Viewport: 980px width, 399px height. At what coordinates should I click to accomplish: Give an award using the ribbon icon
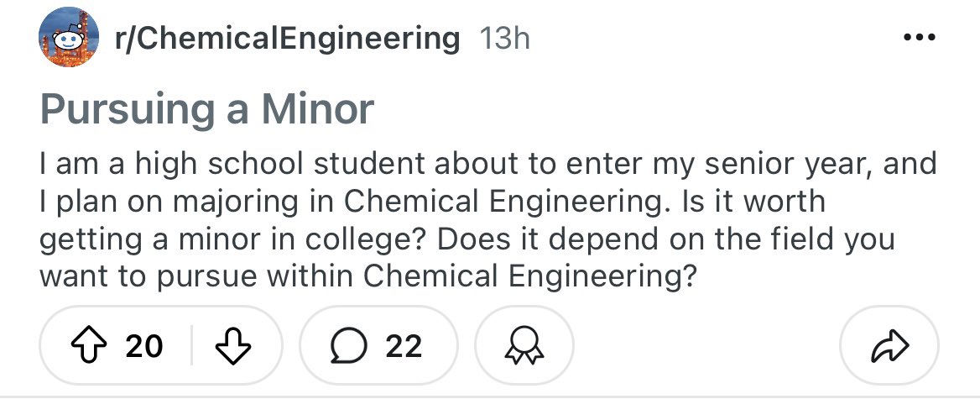[x=524, y=345]
